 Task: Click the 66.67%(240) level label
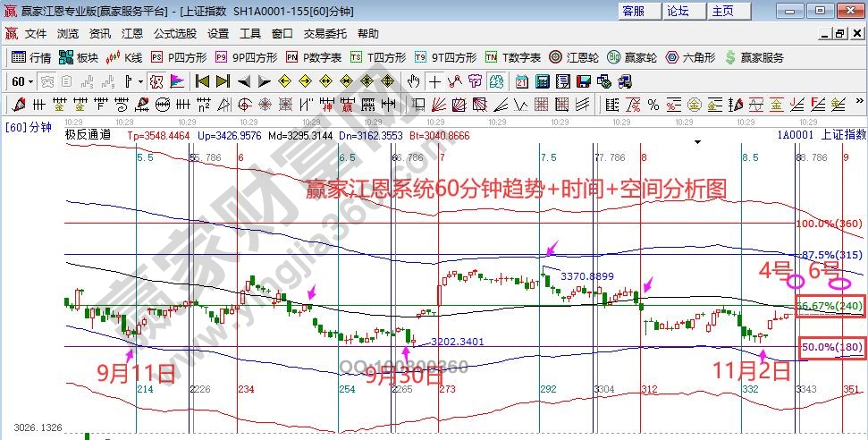pyautogui.click(x=830, y=306)
